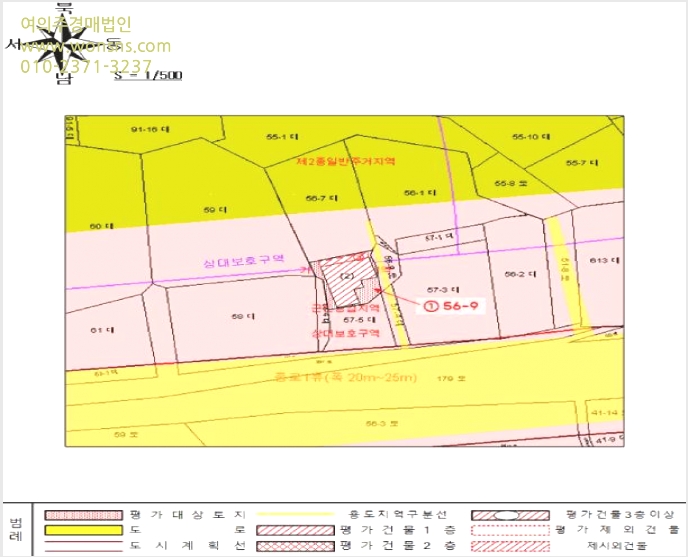Select parcel label 56-7 대
The height and width of the screenshot is (557, 688).
[x=322, y=198]
